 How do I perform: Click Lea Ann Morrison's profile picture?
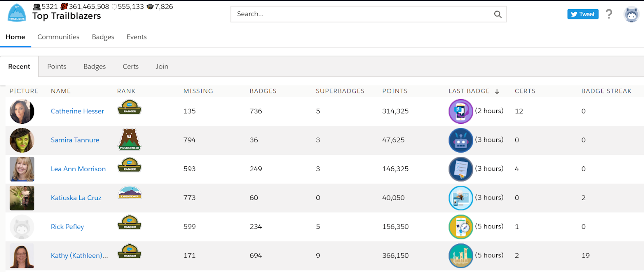pyautogui.click(x=22, y=169)
